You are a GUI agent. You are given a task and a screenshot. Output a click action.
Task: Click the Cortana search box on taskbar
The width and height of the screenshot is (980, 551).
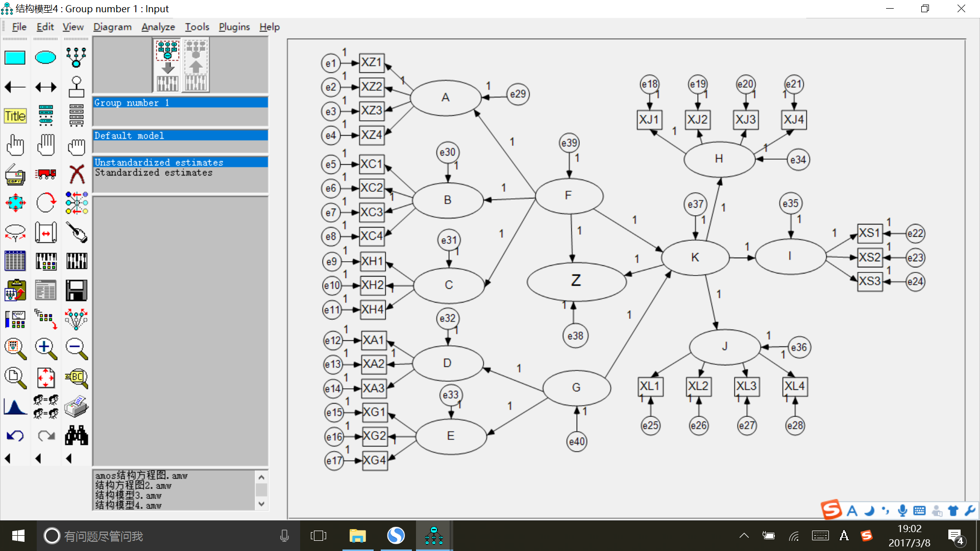[x=168, y=536]
